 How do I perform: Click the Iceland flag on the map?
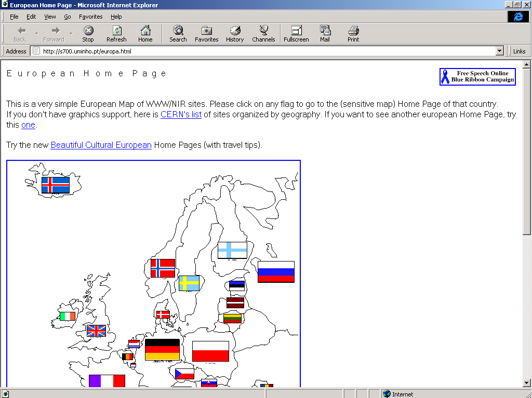click(x=56, y=185)
